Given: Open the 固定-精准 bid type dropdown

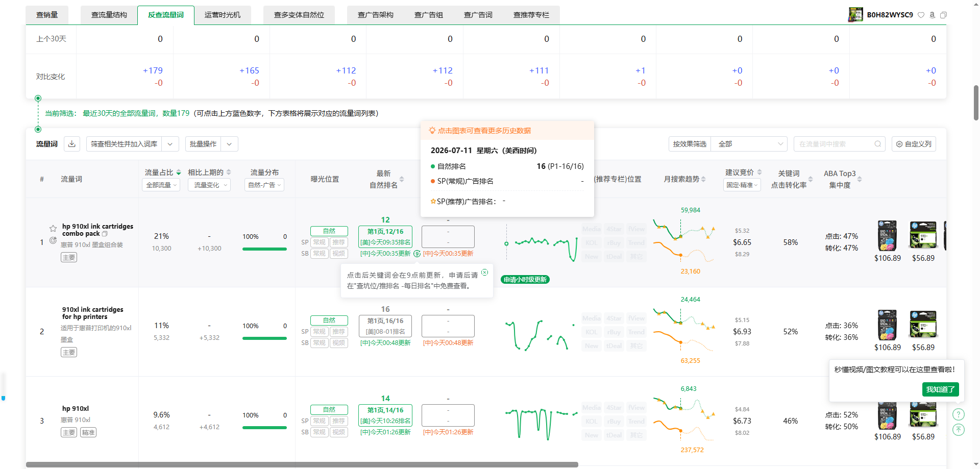Looking at the screenshot, I should (742, 185).
